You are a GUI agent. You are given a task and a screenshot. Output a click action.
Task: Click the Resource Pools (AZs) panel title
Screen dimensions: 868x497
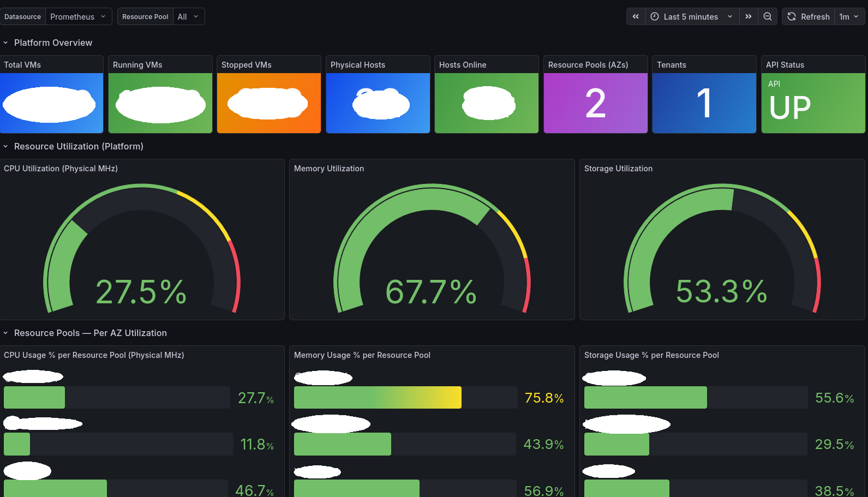click(x=588, y=64)
